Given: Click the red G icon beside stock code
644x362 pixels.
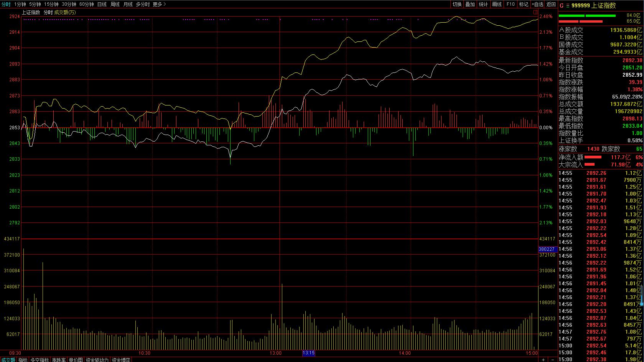Looking at the screenshot, I should 562,5.
